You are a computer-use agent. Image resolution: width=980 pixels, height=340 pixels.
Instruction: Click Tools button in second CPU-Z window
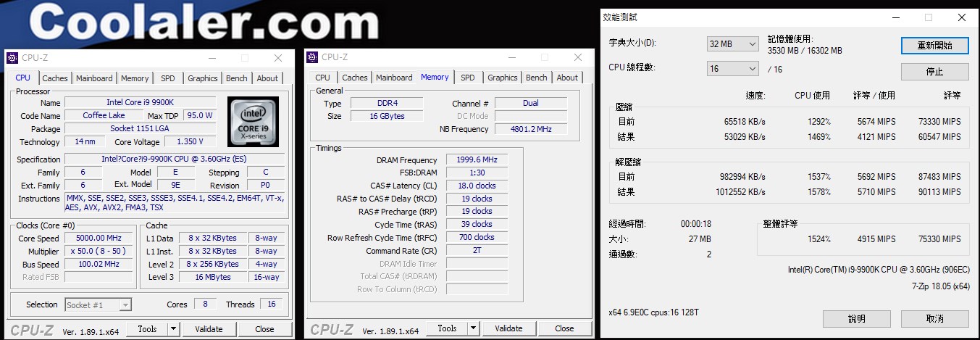pos(447,328)
